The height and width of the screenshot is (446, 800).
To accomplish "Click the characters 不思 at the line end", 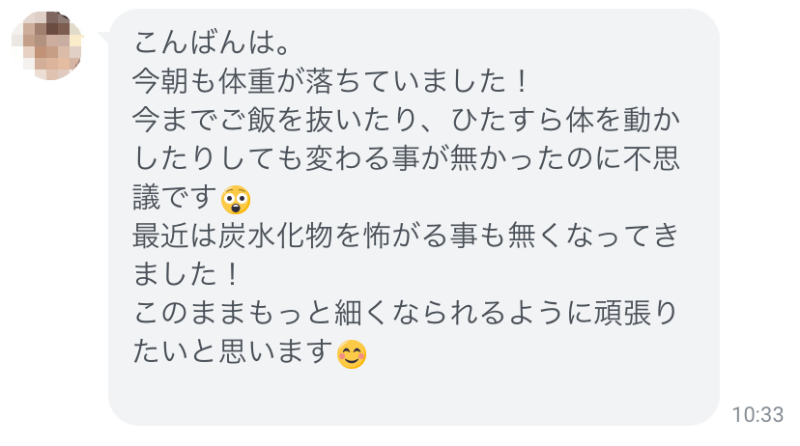I will click(652, 159).
